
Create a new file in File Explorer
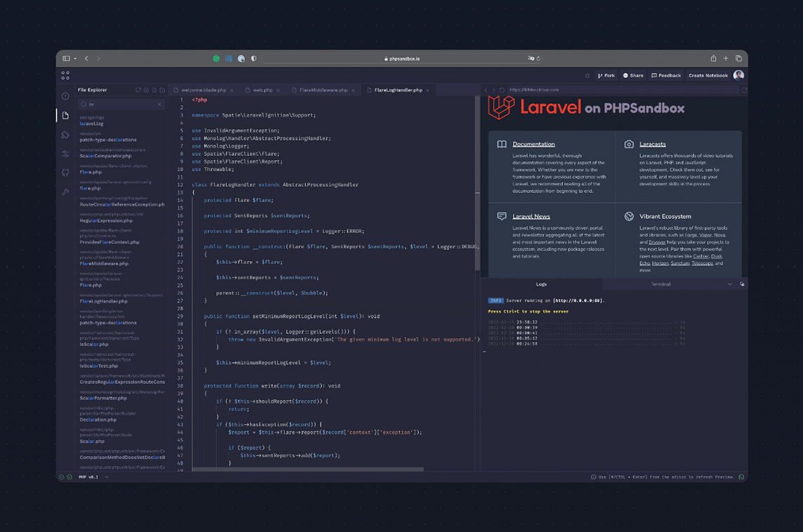coord(154,90)
